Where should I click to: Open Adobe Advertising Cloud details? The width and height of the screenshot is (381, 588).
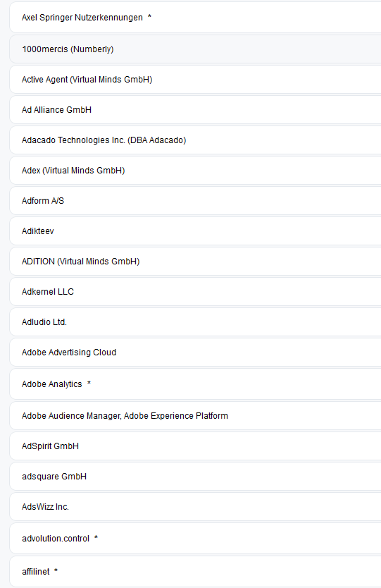coord(195,353)
